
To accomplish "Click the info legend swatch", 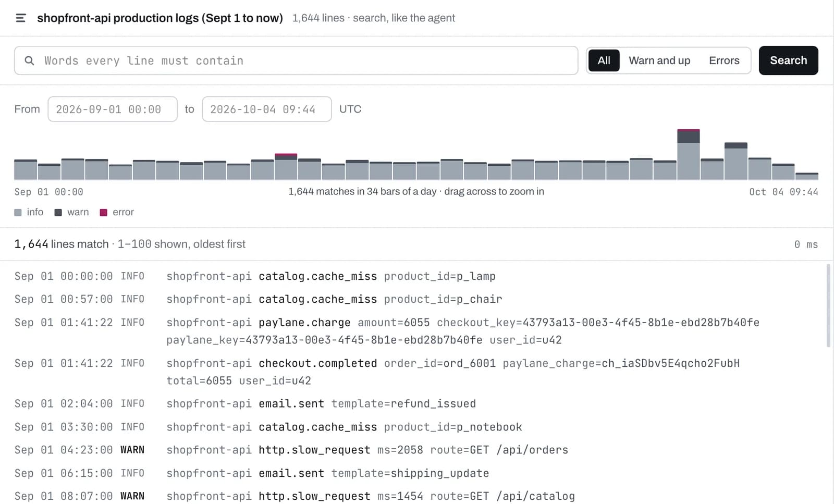I will coord(18,212).
